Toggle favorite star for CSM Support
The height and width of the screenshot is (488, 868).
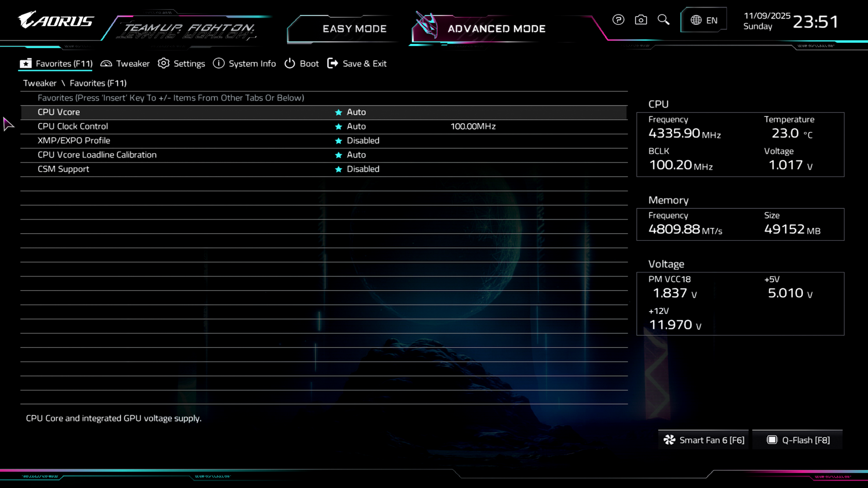(338, 169)
